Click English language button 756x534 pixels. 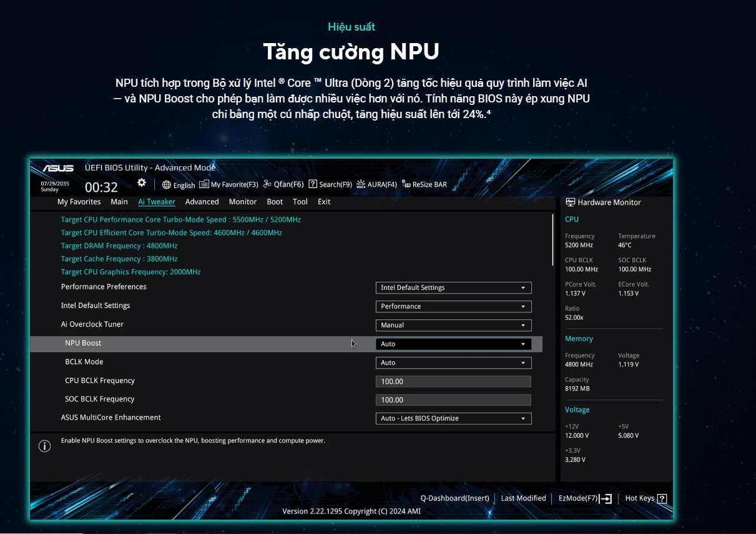click(184, 185)
